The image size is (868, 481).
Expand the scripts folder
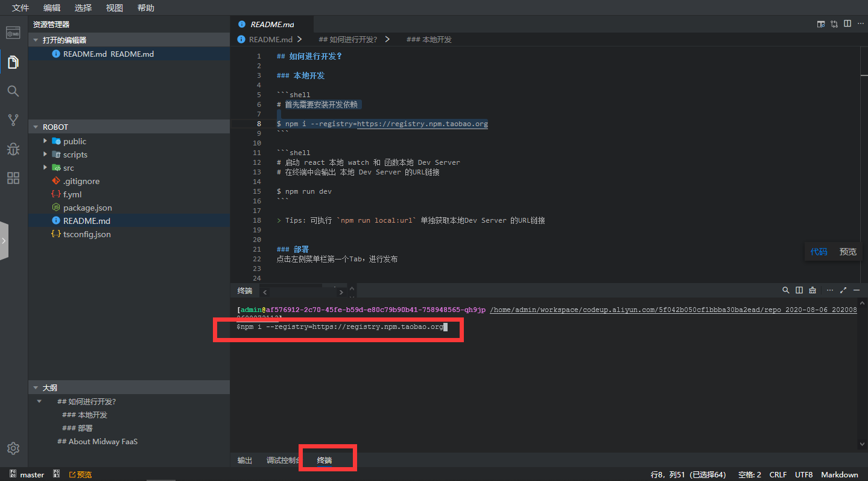pos(45,154)
